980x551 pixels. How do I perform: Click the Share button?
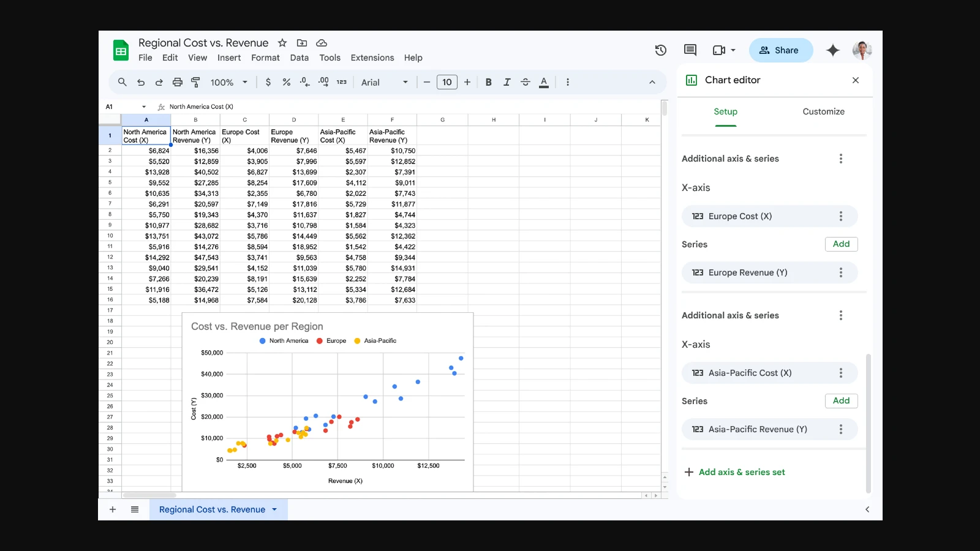coord(781,50)
